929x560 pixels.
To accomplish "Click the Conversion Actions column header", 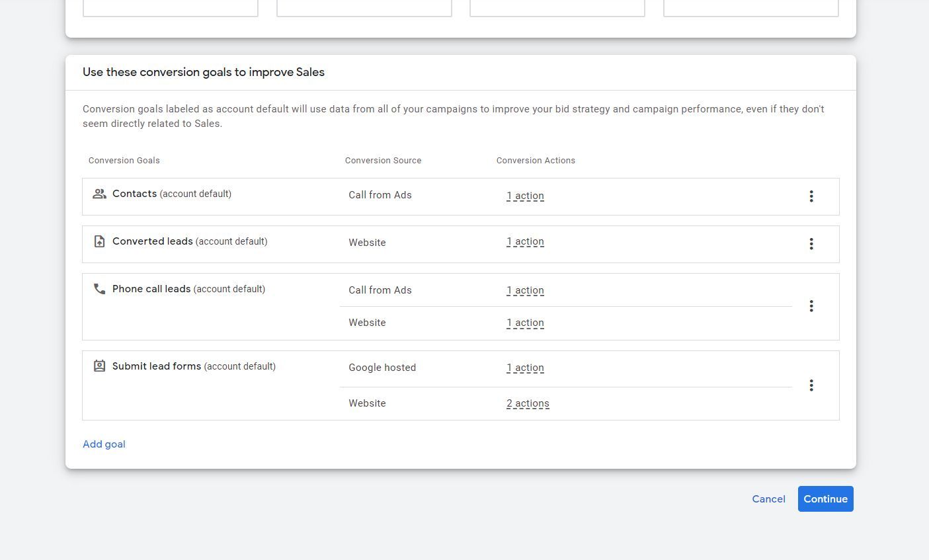I will (x=536, y=160).
